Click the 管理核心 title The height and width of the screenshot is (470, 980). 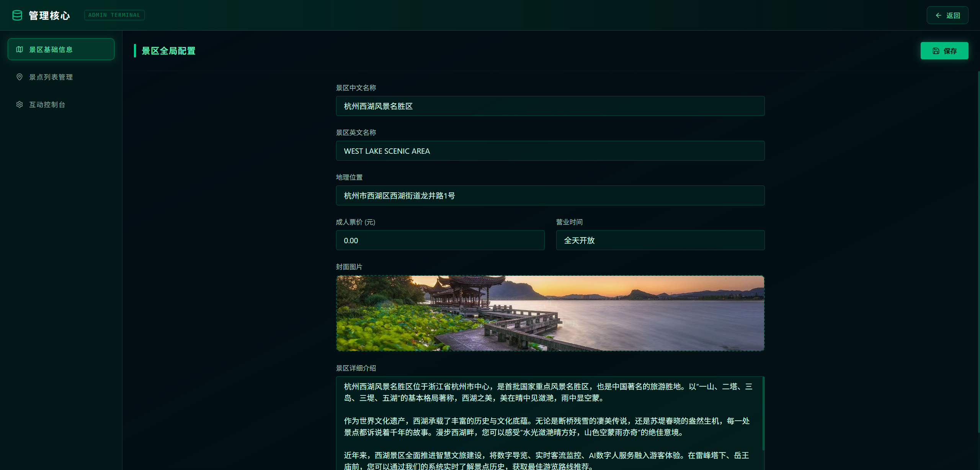click(x=49, y=15)
